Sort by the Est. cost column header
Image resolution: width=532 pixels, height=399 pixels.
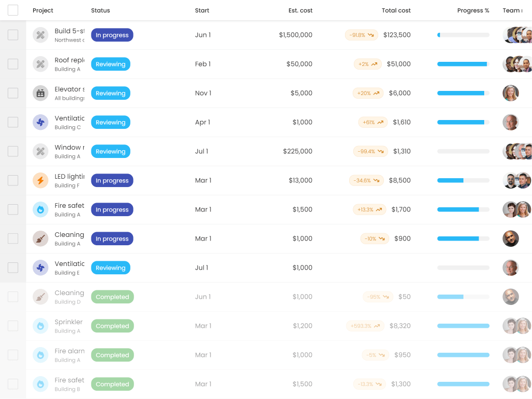coord(300,10)
